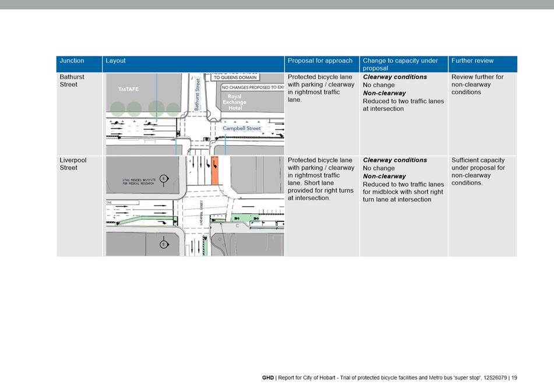Select the 'Bathurst Street' junction cell

pos(79,114)
